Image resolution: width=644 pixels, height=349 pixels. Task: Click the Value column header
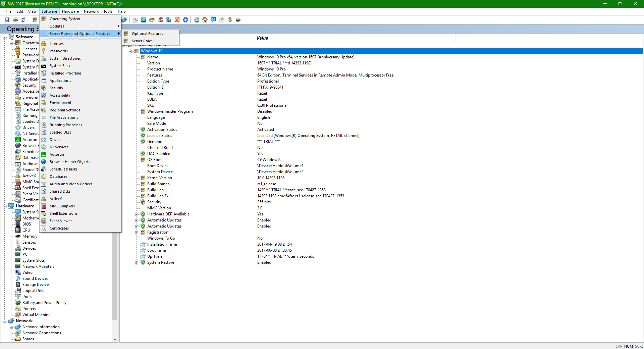tap(355, 38)
